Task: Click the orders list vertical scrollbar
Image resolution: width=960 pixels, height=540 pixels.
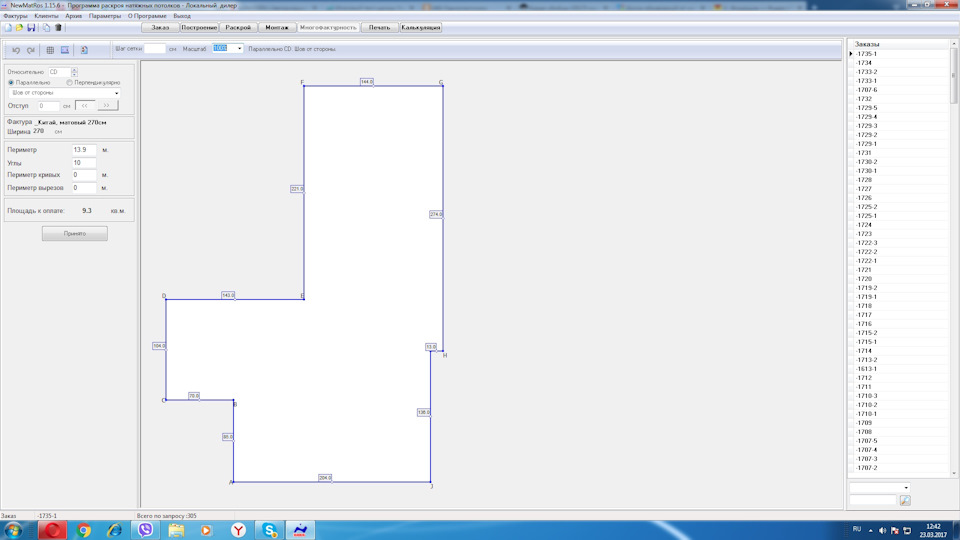Action: click(954, 259)
